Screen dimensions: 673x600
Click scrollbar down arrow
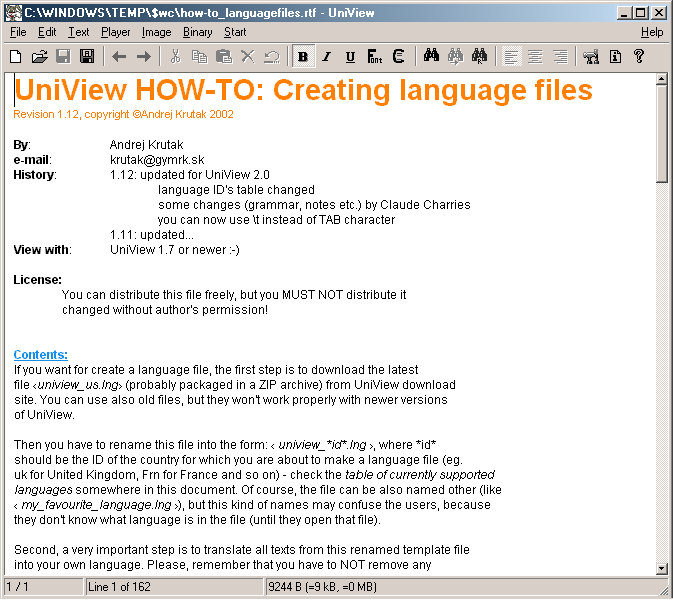pyautogui.click(x=661, y=569)
